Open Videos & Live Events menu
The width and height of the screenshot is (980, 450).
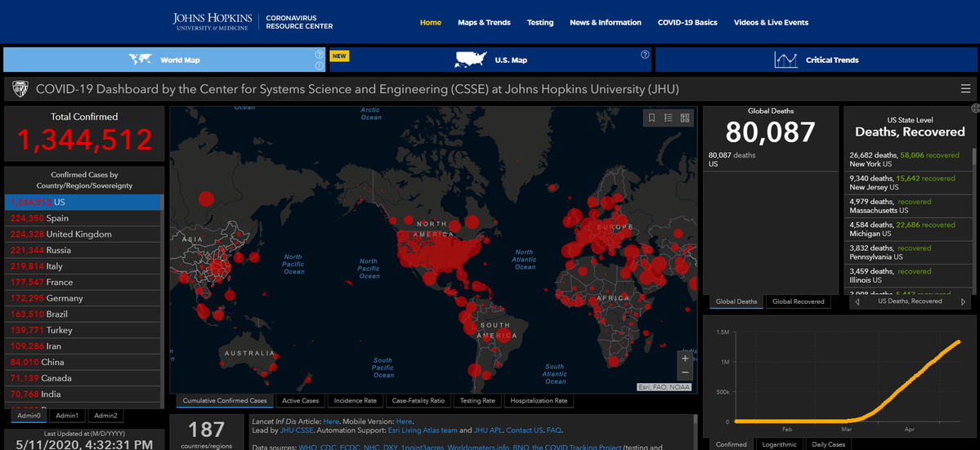click(x=771, y=23)
